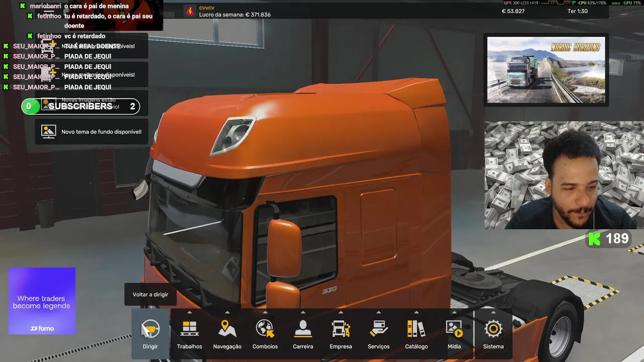Screen dimensions: 644x362
Task: Open the Empresa truck menu
Action: click(x=341, y=329)
